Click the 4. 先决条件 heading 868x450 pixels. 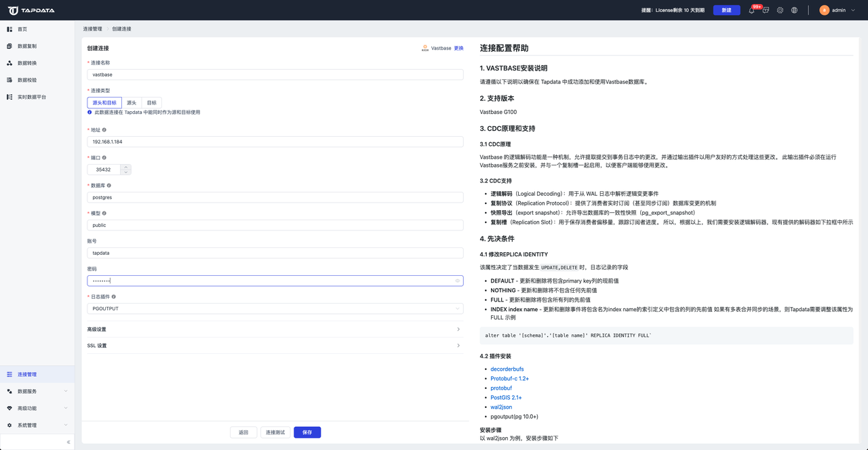coord(497,239)
